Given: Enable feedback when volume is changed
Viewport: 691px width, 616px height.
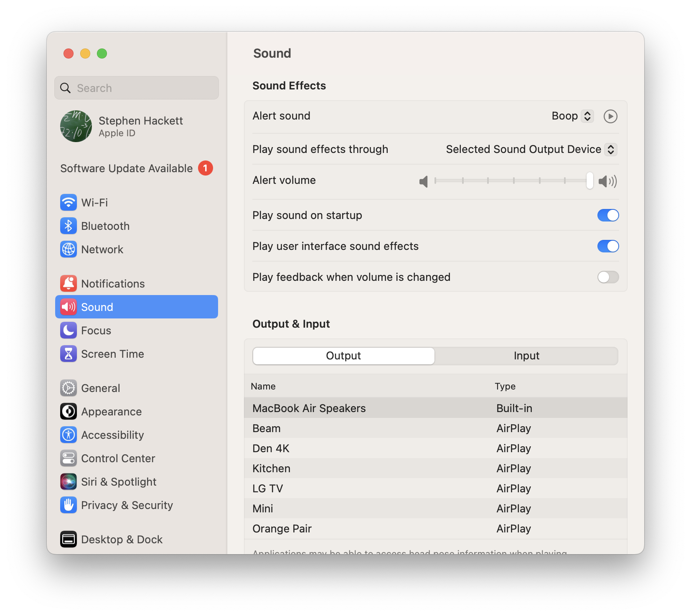Looking at the screenshot, I should 608,277.
